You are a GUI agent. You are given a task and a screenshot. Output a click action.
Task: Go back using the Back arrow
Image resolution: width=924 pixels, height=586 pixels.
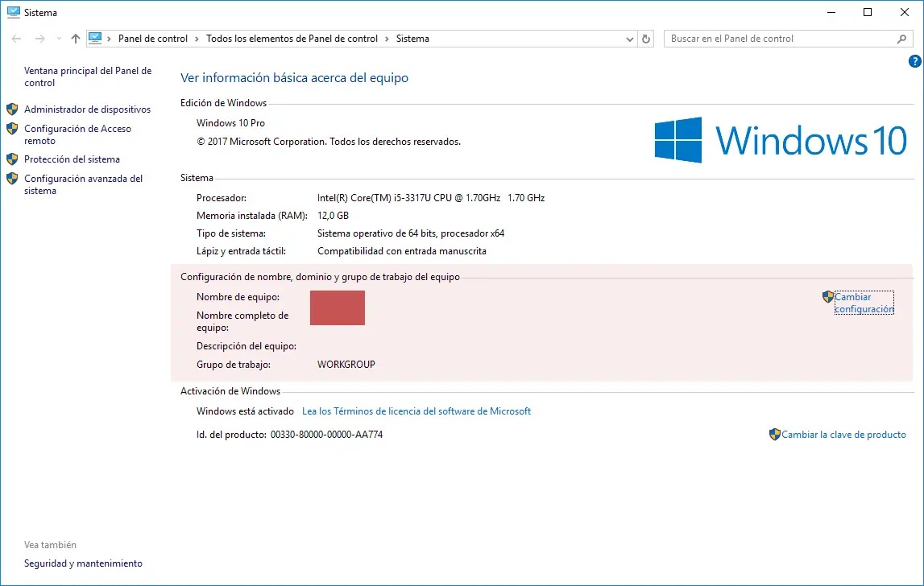tap(16, 39)
